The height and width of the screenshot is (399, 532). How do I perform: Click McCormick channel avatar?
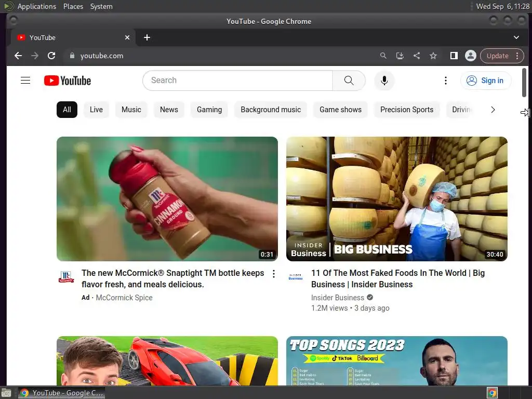click(x=66, y=277)
